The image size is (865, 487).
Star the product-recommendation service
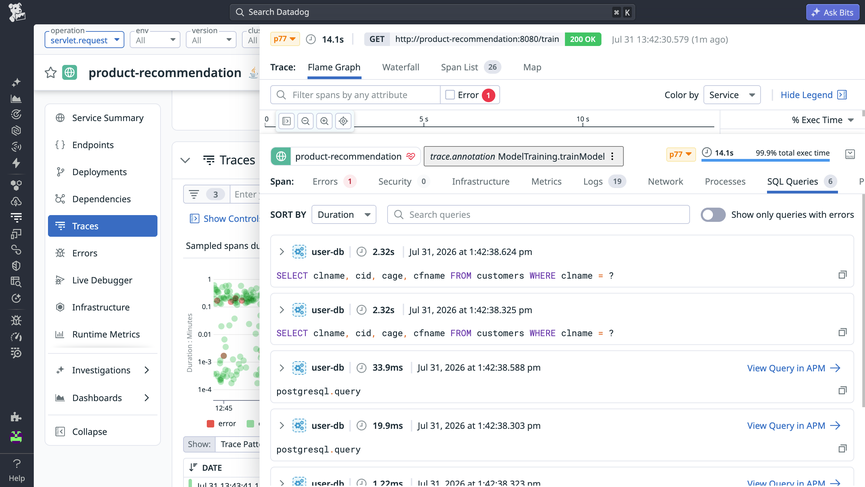(x=51, y=72)
